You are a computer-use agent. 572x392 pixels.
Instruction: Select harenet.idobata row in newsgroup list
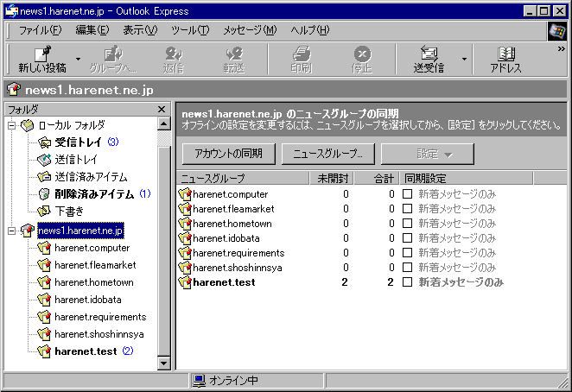337,238
